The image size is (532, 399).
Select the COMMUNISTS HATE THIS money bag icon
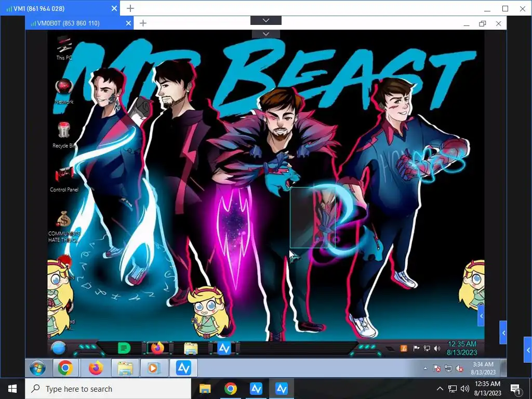tap(64, 227)
